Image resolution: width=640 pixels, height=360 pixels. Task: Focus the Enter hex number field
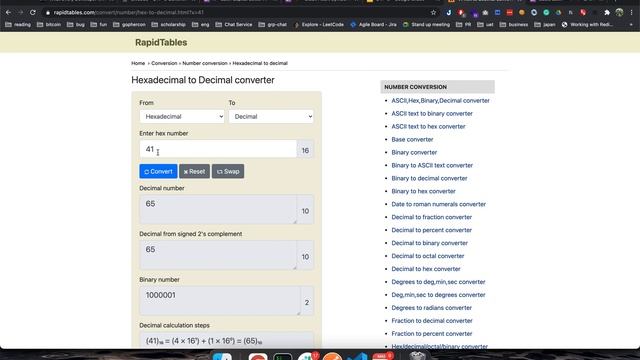point(218,149)
